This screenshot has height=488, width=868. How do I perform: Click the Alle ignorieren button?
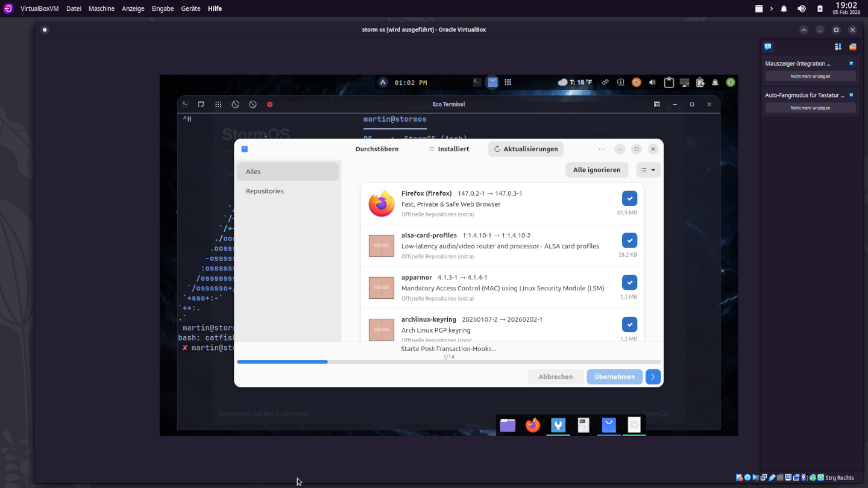[597, 170]
